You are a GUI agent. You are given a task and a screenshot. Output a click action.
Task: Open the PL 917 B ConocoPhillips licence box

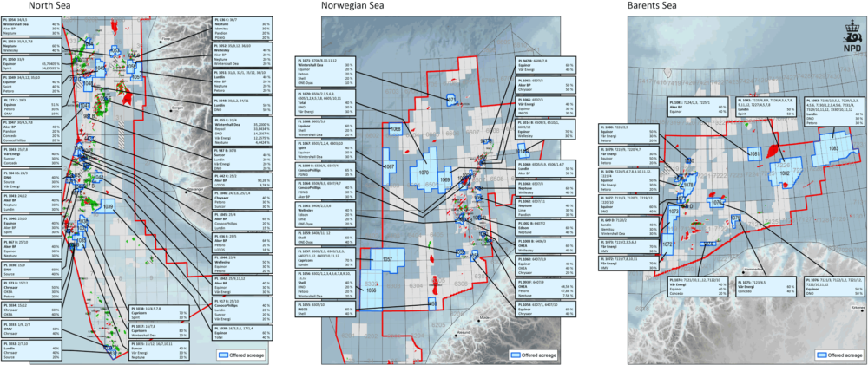pos(243,310)
